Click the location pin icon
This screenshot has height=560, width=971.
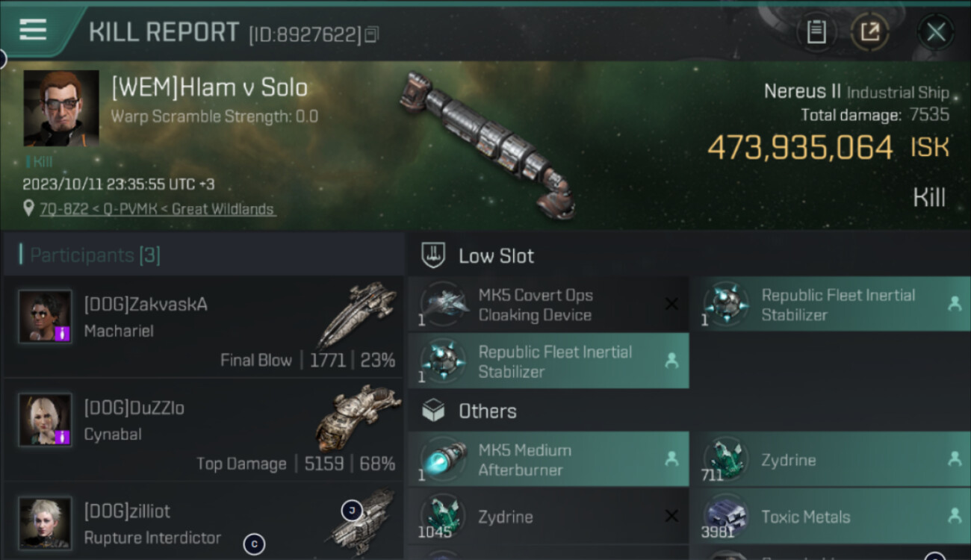tap(28, 209)
